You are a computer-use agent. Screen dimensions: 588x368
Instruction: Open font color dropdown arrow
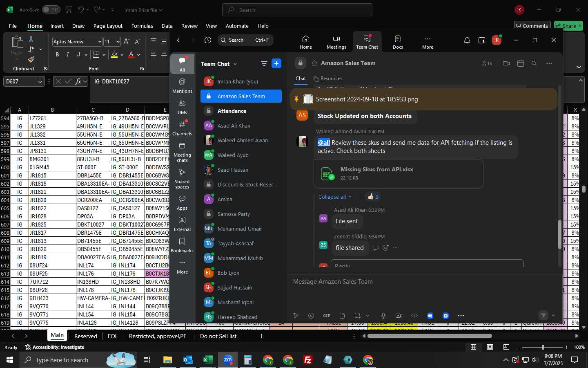click(139, 55)
